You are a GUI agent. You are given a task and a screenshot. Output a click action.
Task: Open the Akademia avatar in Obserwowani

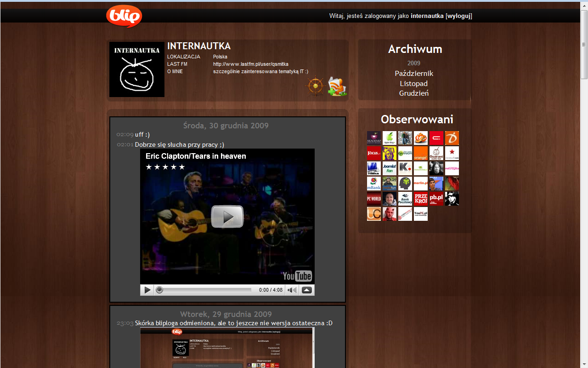pyautogui.click(x=374, y=138)
